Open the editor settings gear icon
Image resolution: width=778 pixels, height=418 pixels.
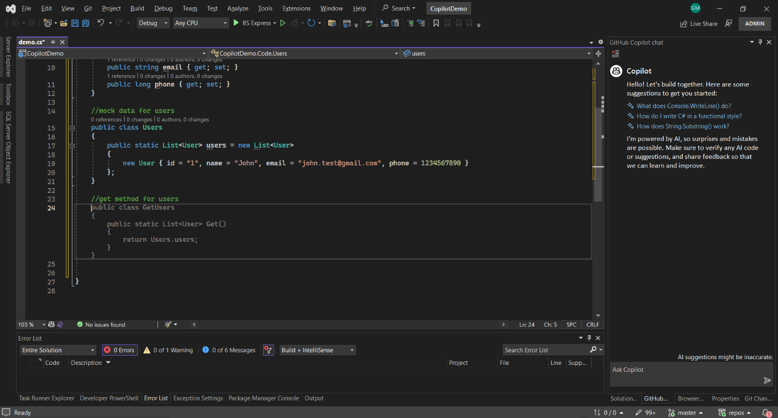click(600, 42)
